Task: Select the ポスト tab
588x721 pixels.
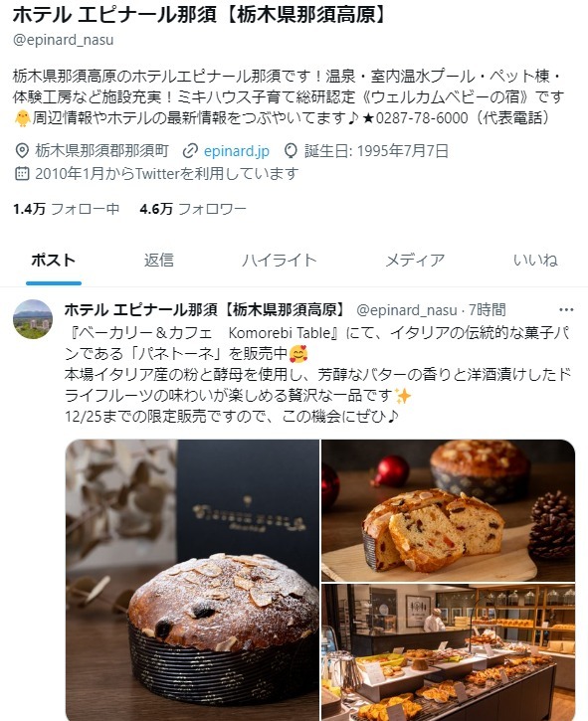Action: click(54, 261)
